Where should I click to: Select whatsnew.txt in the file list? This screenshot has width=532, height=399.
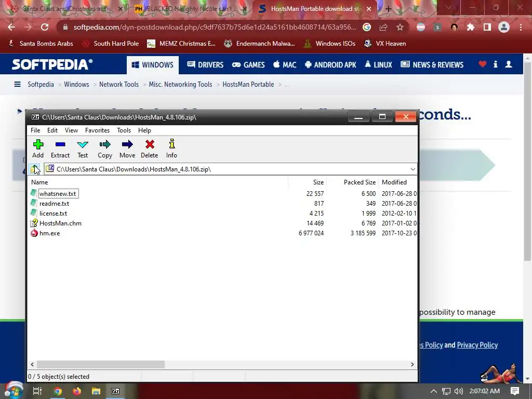58,194
